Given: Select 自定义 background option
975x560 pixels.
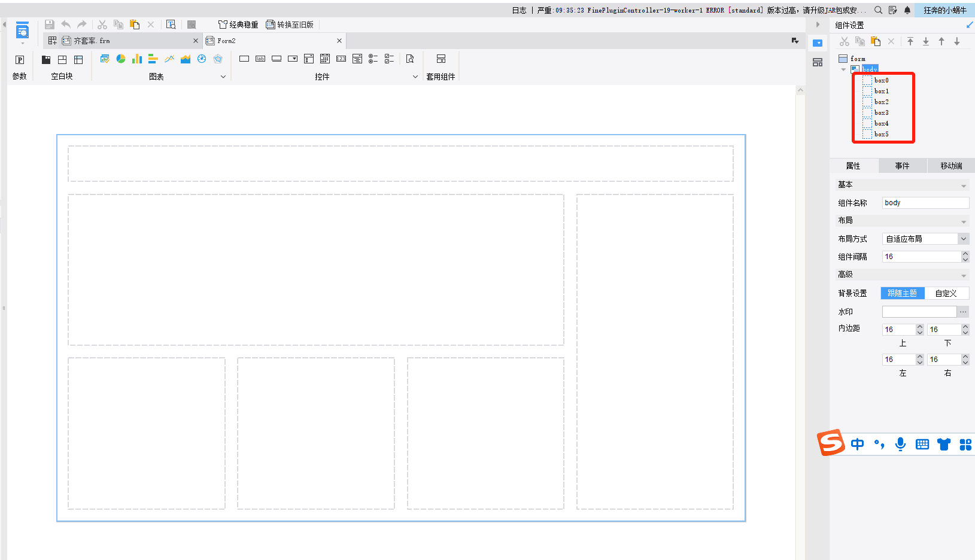Looking at the screenshot, I should 946,293.
